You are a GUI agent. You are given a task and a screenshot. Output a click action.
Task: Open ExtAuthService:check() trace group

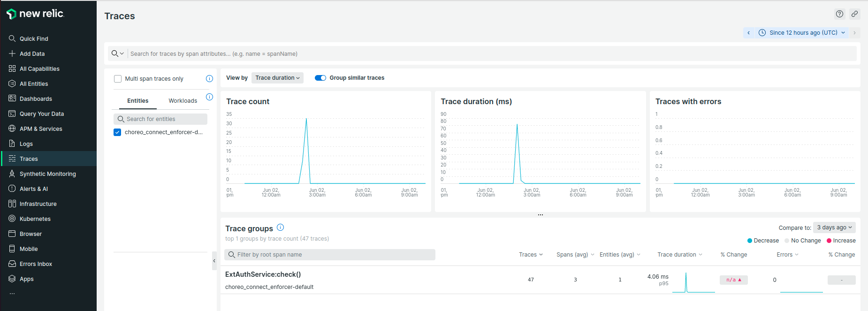pos(263,274)
